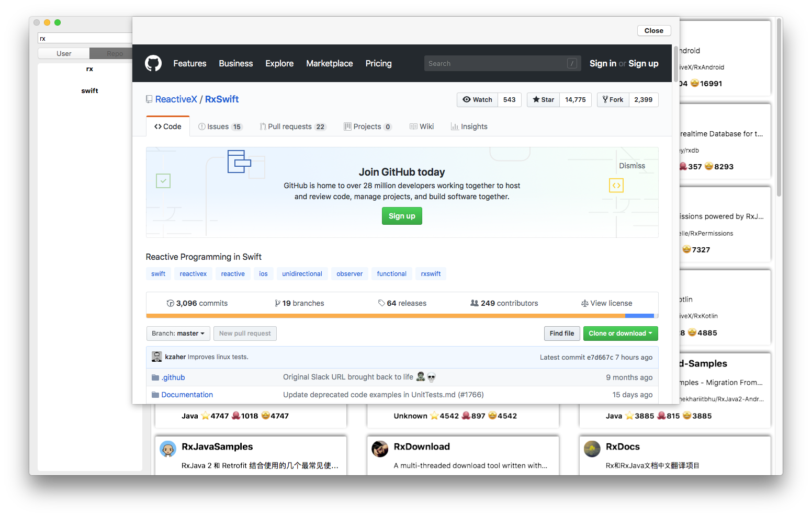Star the RxSwift repository
Screen dimensions: 812x517
[x=543, y=100]
